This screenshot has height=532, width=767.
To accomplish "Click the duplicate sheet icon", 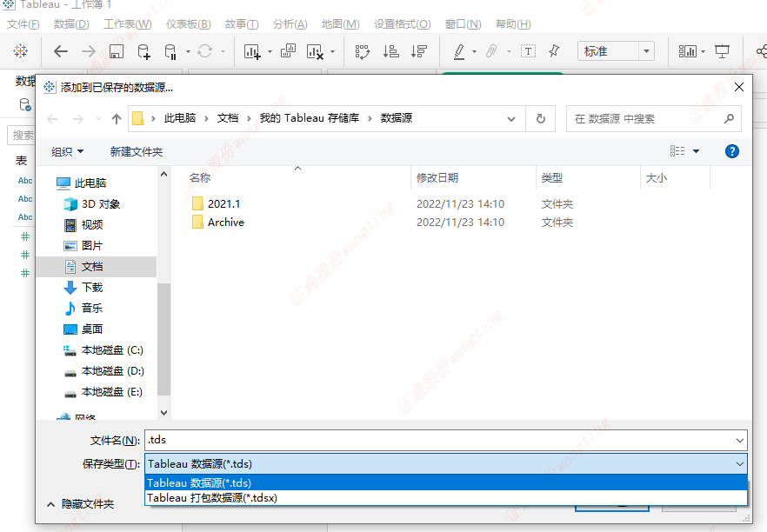I will click(288, 50).
